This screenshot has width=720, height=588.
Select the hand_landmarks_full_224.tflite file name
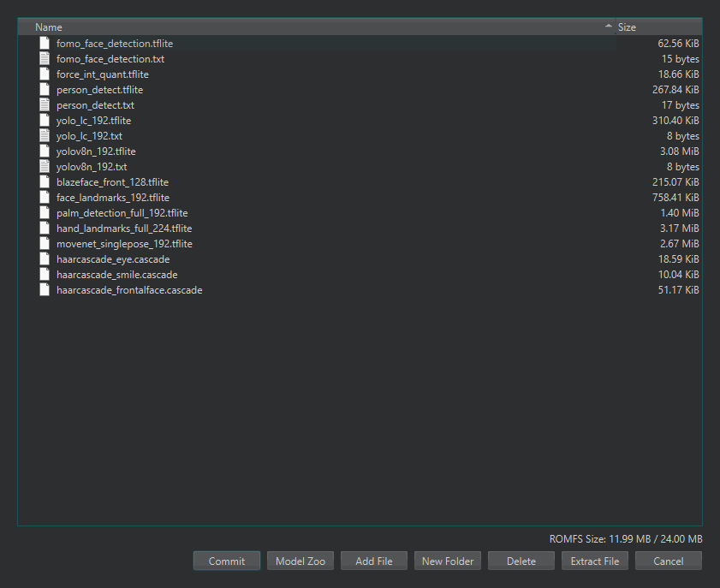124,229
